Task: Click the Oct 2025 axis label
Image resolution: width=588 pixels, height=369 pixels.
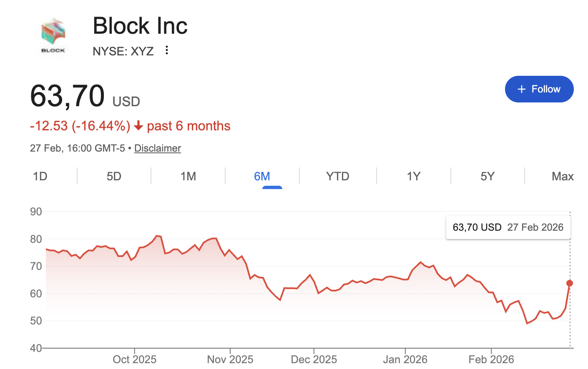Action: click(134, 359)
